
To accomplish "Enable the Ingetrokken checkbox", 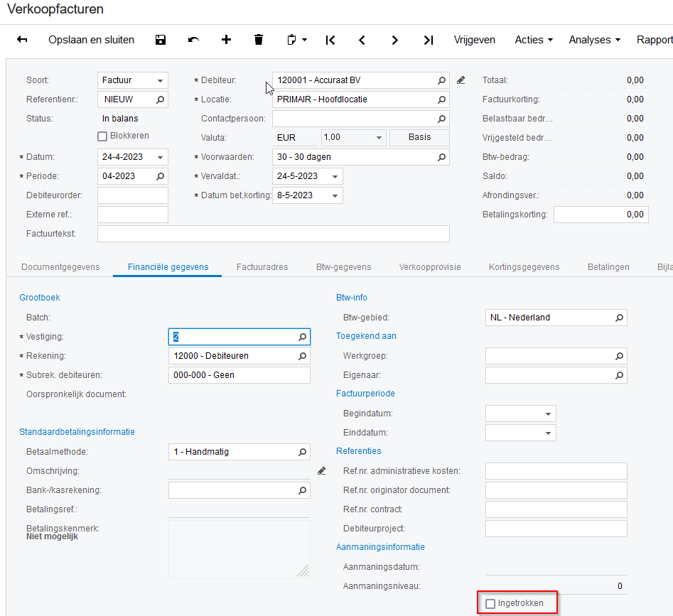I will (x=490, y=604).
